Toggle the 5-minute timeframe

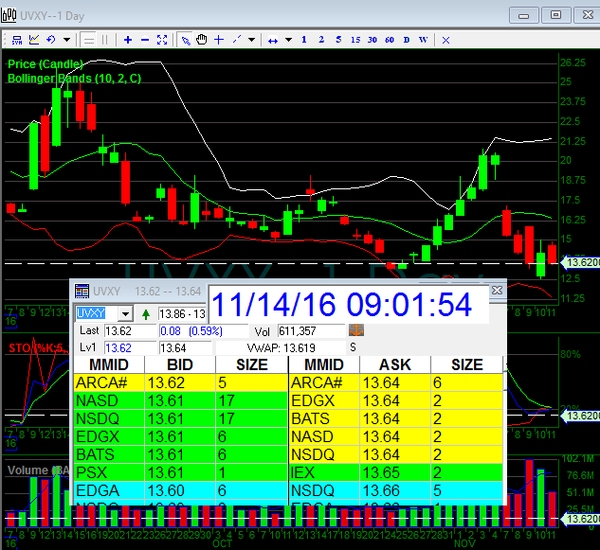point(338,39)
